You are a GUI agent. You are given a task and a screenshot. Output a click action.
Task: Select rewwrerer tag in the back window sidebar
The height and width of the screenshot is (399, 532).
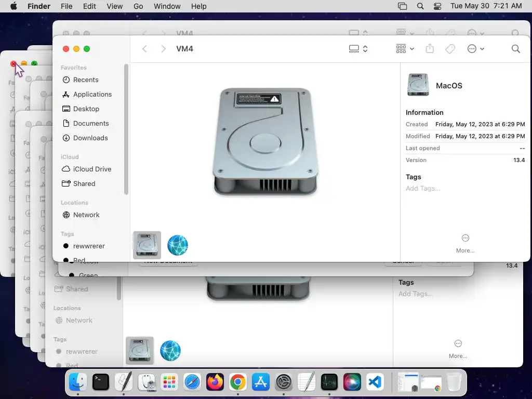click(77, 352)
